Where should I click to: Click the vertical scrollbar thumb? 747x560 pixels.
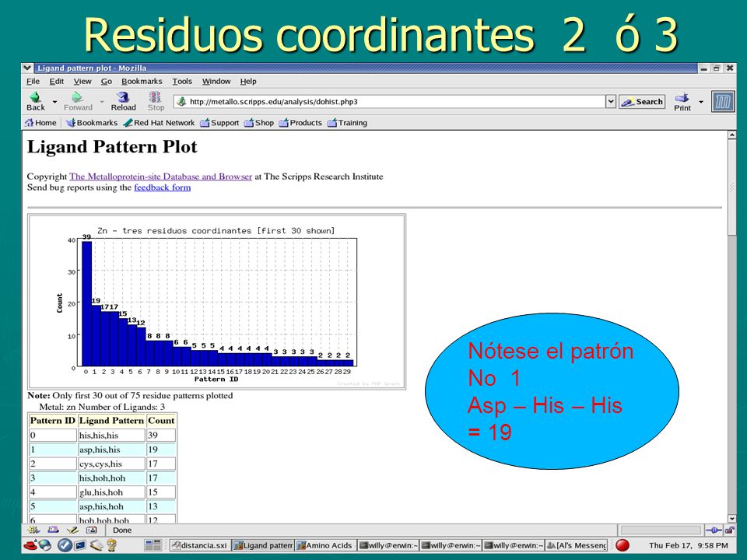point(732,187)
